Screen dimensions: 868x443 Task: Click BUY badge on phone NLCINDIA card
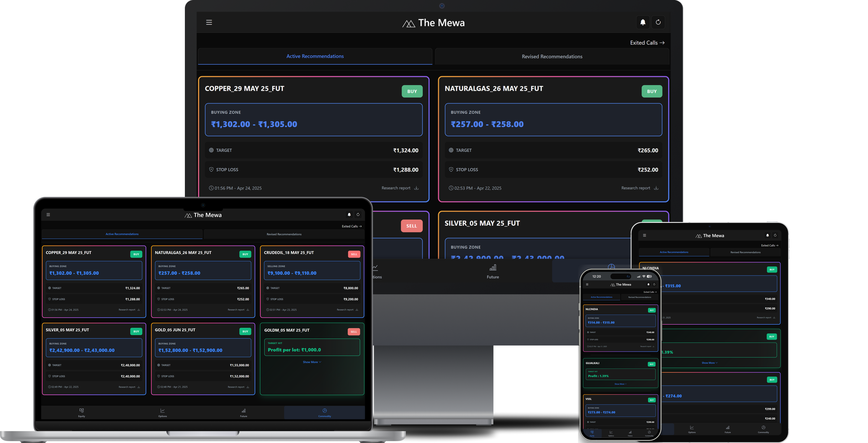[652, 310]
